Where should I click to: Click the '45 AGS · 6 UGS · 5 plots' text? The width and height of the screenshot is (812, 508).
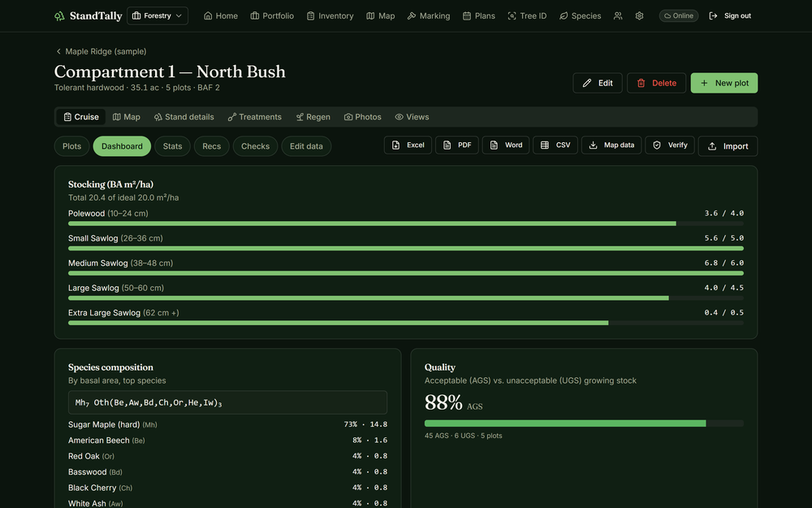[x=464, y=436]
